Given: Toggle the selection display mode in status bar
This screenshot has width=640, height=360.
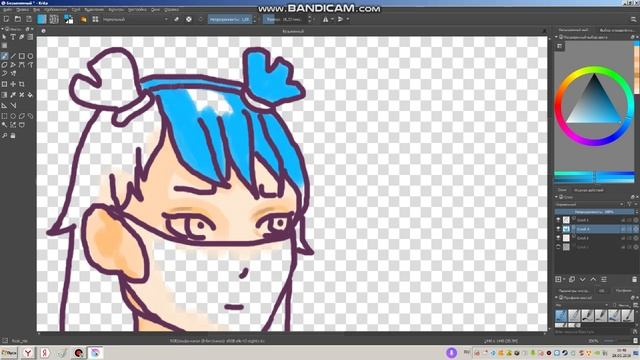Looking at the screenshot, I should point(5,340).
